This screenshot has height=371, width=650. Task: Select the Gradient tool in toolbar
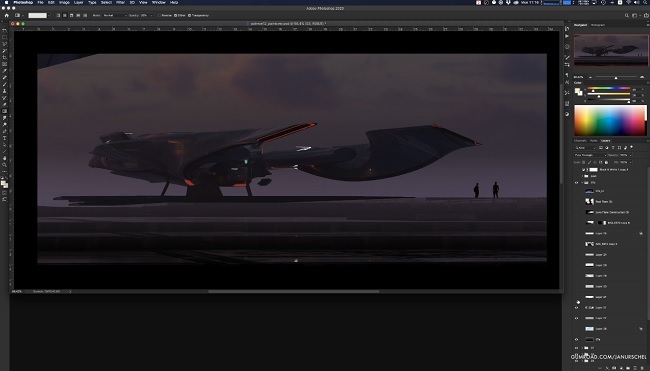click(5, 111)
